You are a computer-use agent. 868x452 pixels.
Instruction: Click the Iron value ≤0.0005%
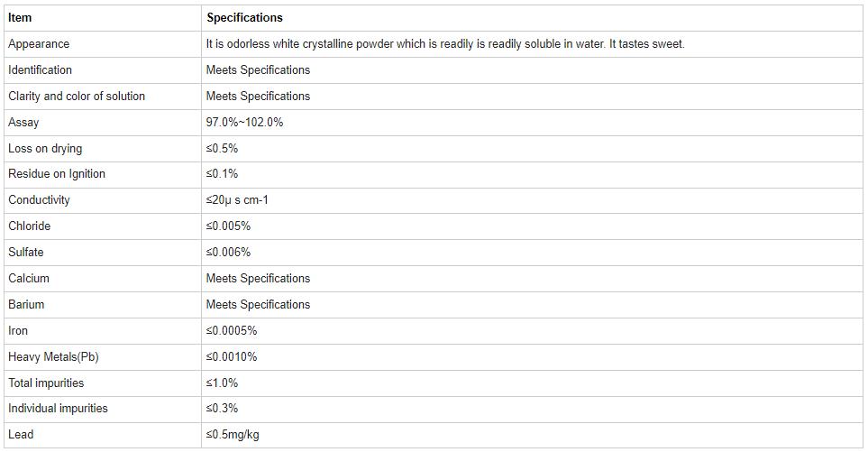[232, 331]
